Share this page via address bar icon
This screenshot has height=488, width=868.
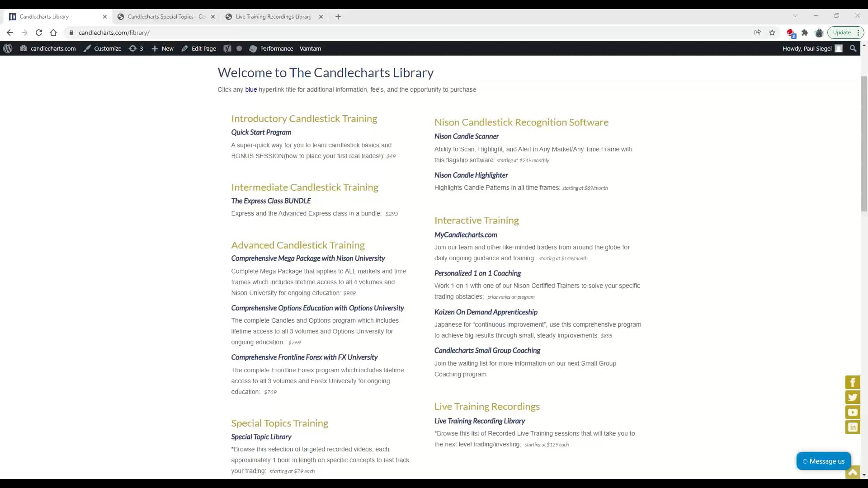[758, 33]
